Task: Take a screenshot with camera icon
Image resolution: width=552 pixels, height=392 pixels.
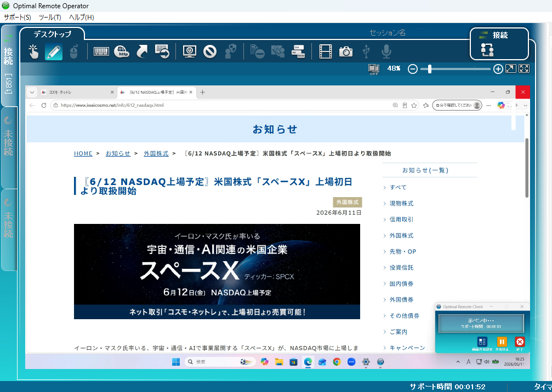Action: click(x=346, y=51)
